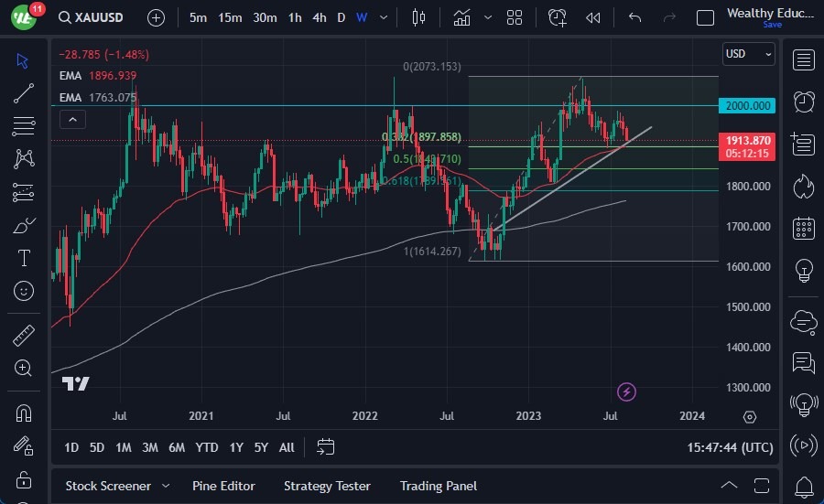This screenshot has height=504, width=824.
Task: Choose the Text annotation tool
Action: click(x=24, y=258)
